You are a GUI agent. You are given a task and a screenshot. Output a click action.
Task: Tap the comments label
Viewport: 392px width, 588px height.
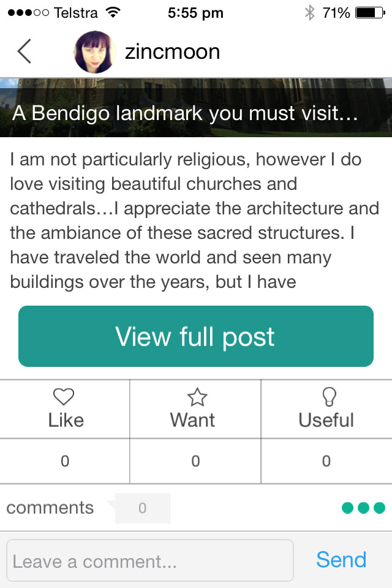click(50, 508)
